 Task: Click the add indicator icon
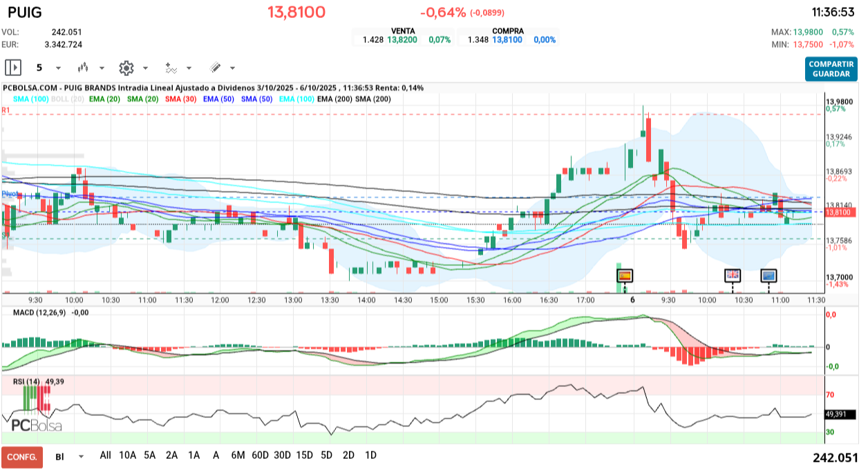click(x=171, y=68)
